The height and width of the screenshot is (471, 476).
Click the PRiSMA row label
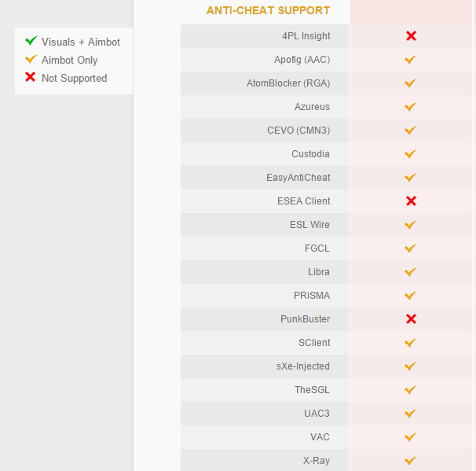[311, 296]
